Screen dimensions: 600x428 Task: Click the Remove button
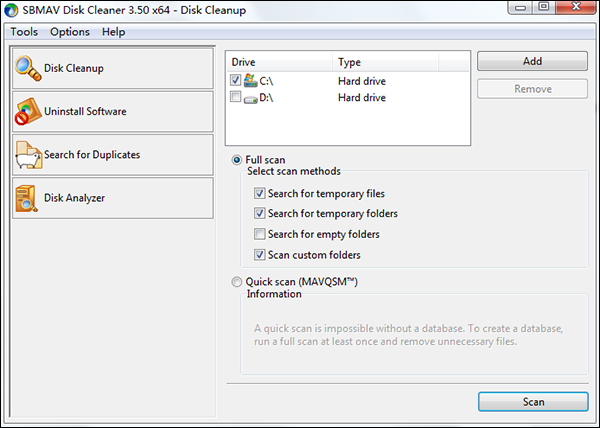(532, 89)
